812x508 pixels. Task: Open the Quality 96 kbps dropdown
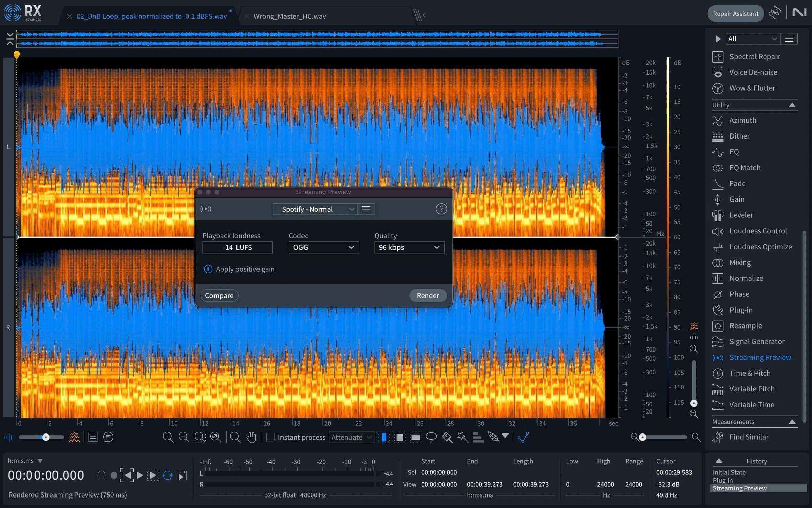coord(409,247)
